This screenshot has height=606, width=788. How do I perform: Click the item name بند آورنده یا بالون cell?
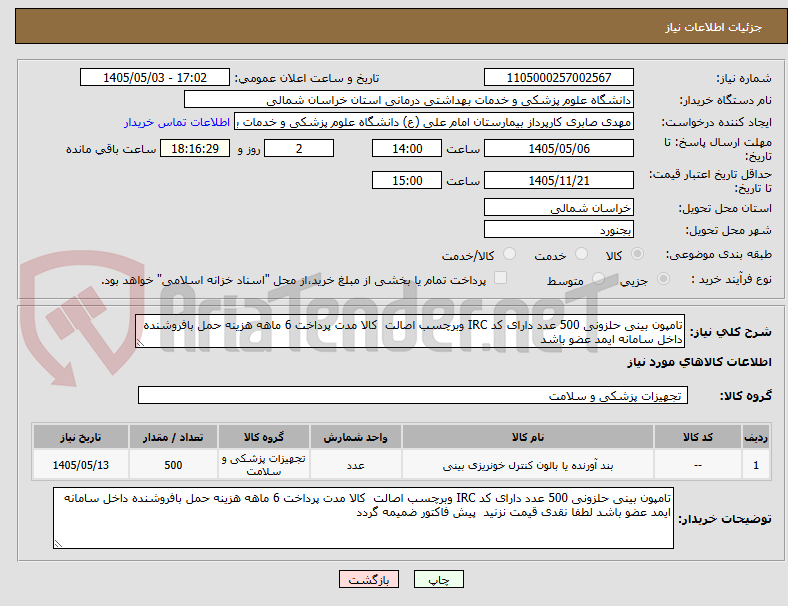coord(528,465)
